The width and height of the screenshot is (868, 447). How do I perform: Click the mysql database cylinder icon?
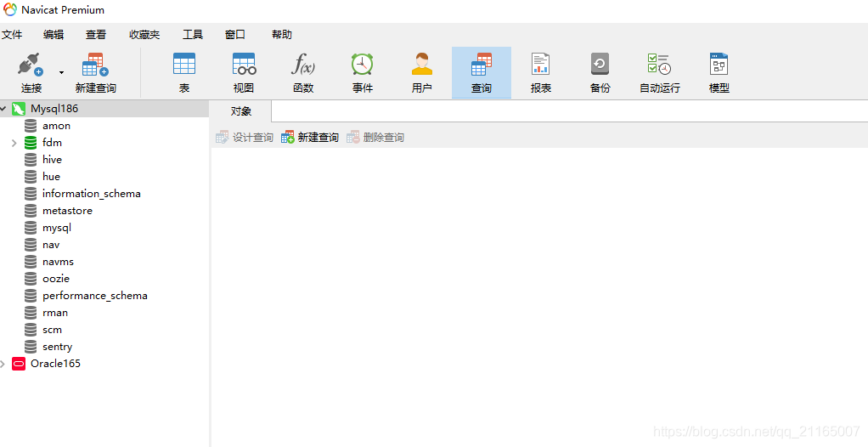[x=31, y=228]
